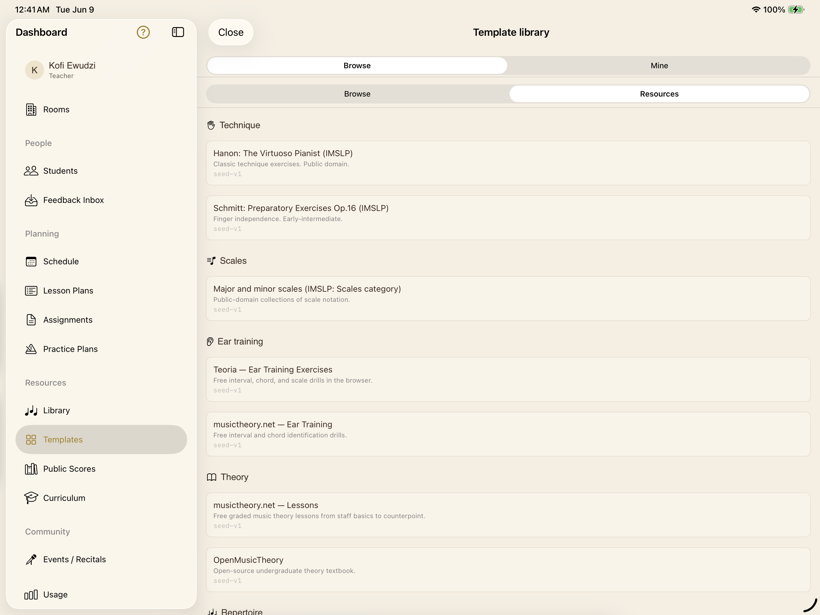This screenshot has width=820, height=615.
Task: Open the Schedule page
Action: pos(101,261)
